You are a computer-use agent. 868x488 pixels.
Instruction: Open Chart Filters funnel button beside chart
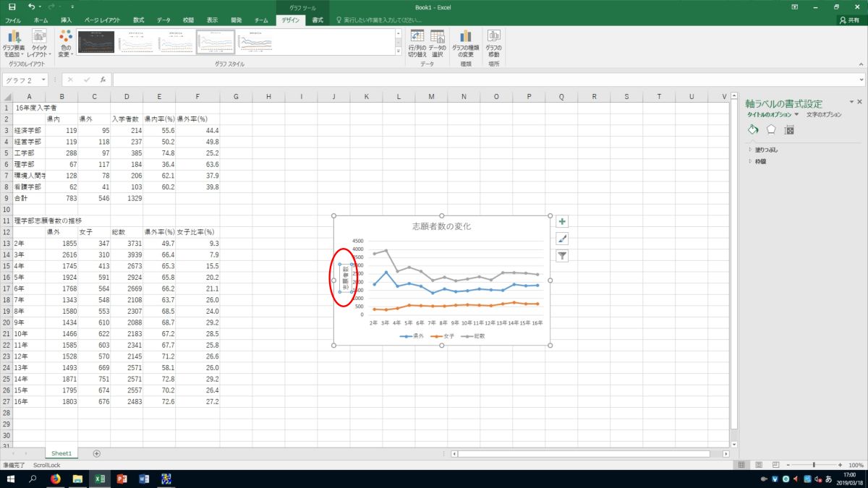click(x=562, y=255)
